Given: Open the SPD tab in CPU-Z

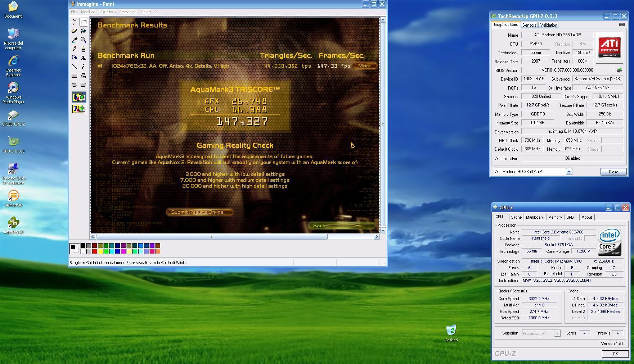Looking at the screenshot, I should point(570,217).
